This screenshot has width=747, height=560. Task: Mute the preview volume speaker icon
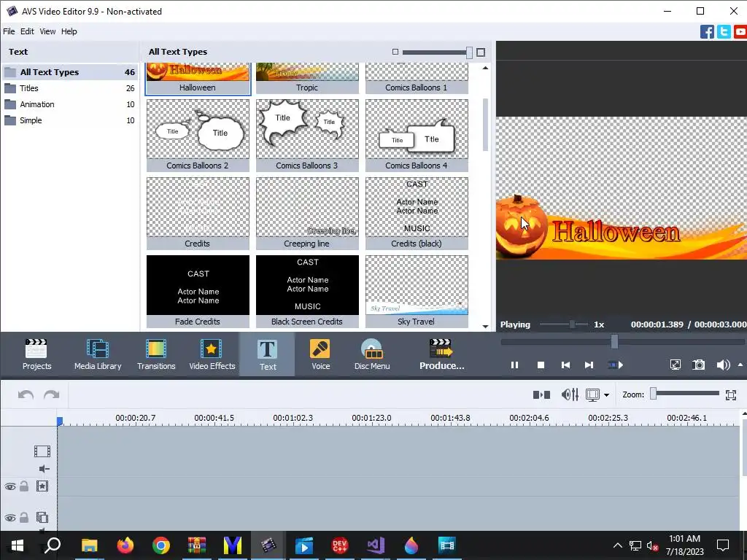tap(723, 365)
